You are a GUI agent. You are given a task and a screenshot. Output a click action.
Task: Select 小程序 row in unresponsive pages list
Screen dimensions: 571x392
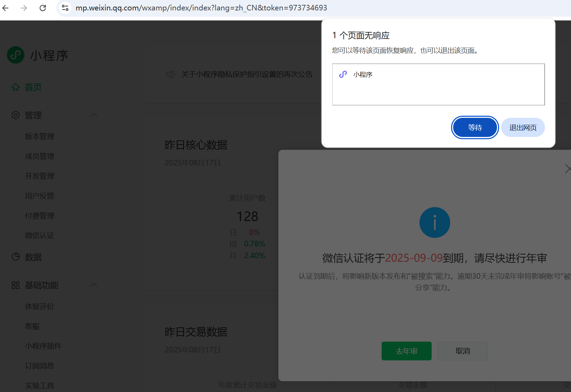pos(439,74)
